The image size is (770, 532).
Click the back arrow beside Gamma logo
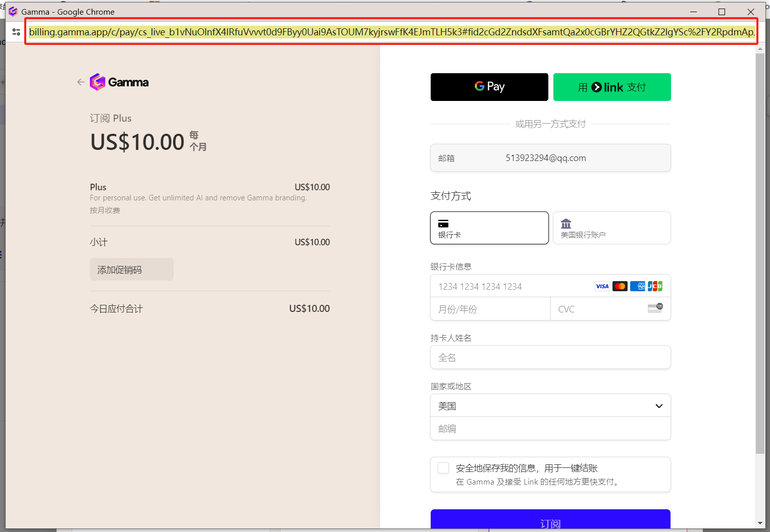tap(81, 82)
